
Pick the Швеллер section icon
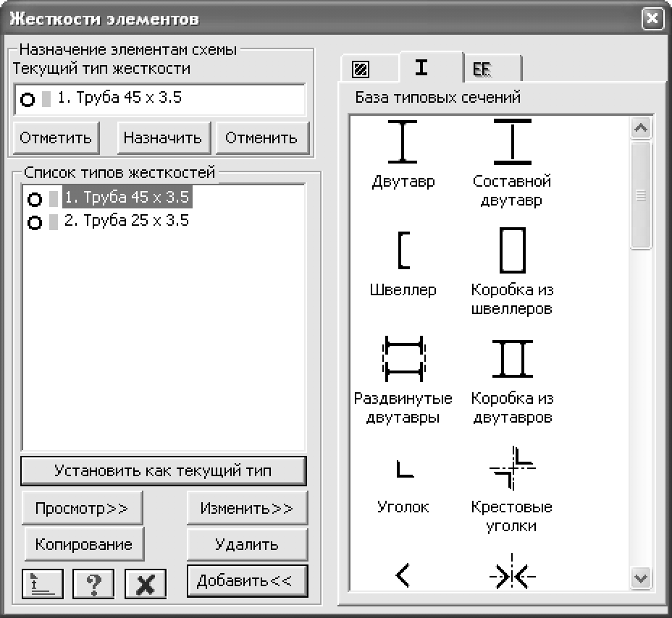coord(404,250)
